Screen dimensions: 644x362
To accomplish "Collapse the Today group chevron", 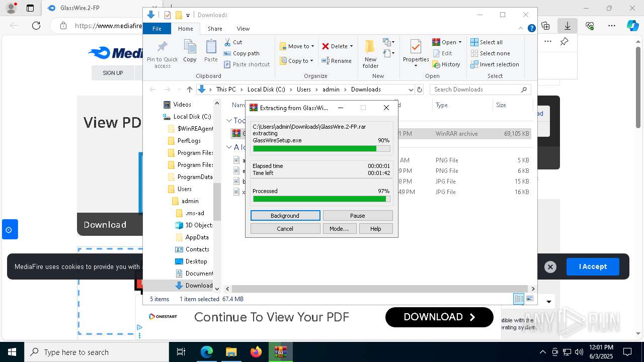I will 229,121.
